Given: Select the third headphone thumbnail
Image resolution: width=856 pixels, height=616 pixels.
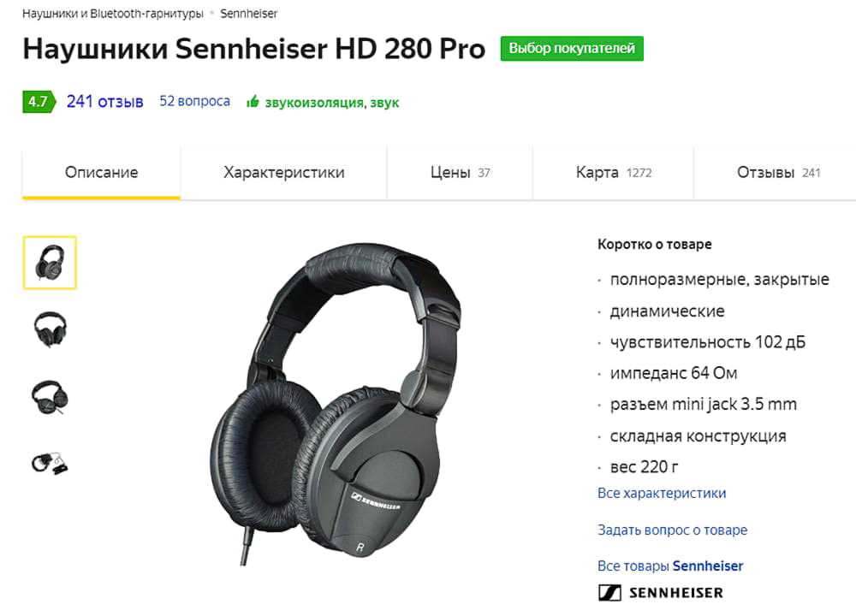Looking at the screenshot, I should (x=50, y=397).
